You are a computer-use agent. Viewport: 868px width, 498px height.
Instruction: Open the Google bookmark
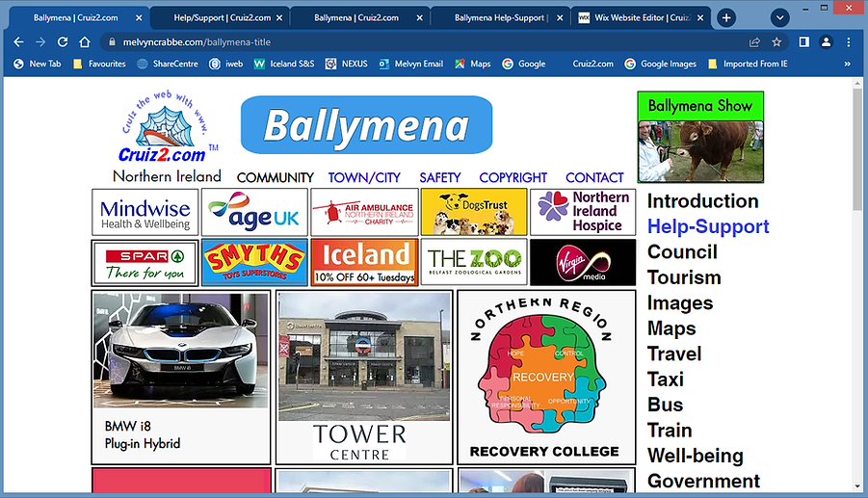coord(524,64)
